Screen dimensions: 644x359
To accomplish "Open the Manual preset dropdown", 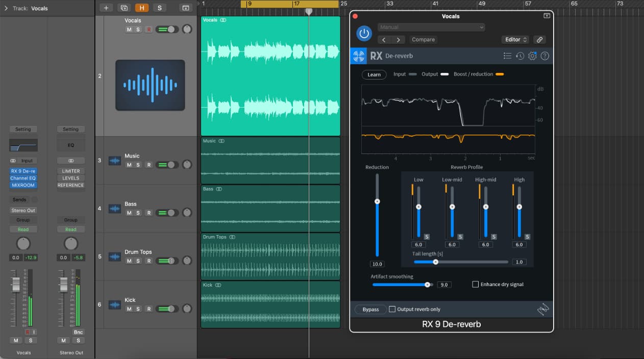I will click(x=431, y=27).
